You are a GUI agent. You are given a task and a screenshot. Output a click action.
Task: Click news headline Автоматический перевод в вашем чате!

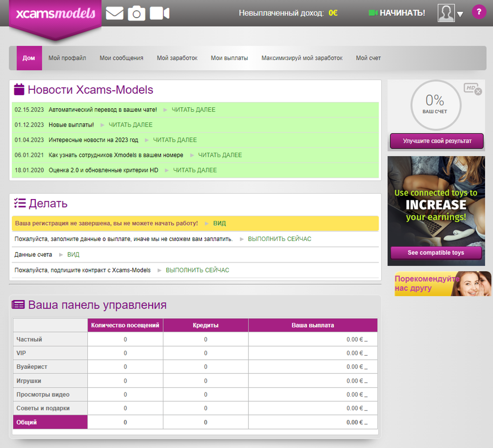point(102,110)
